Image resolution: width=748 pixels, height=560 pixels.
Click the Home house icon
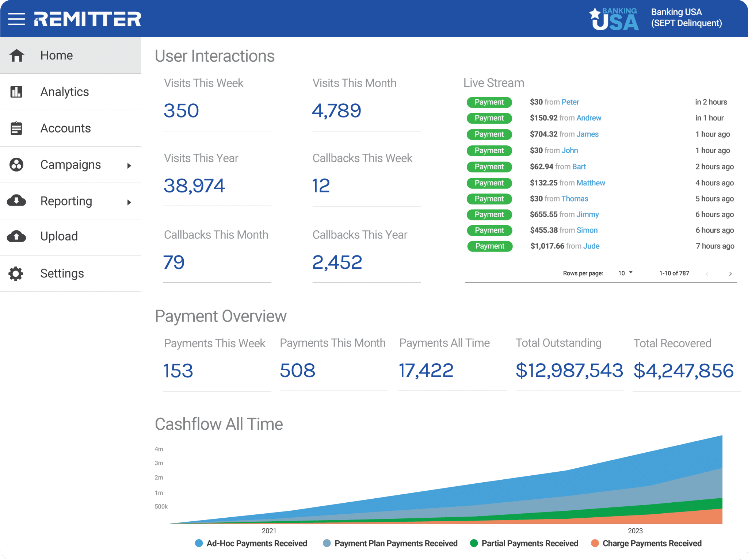coord(17,55)
